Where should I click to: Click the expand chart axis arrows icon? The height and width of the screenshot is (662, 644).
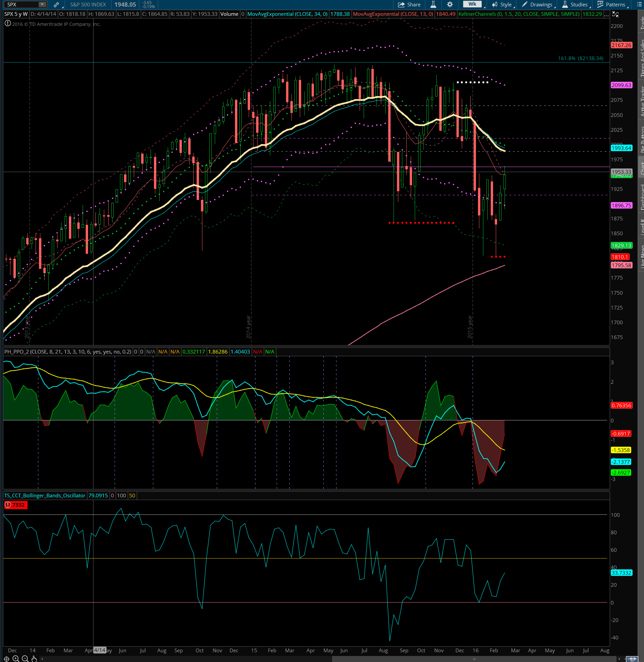[x=615, y=14]
